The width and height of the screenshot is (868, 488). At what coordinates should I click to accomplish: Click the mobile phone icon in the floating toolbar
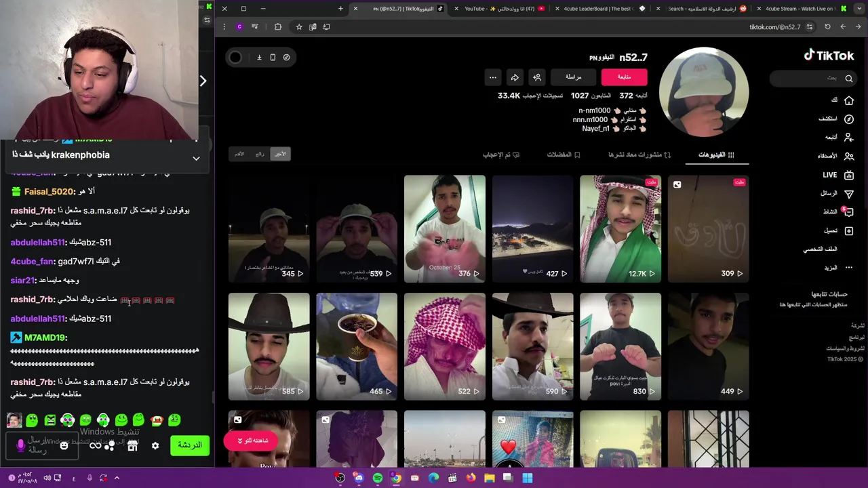(x=273, y=58)
